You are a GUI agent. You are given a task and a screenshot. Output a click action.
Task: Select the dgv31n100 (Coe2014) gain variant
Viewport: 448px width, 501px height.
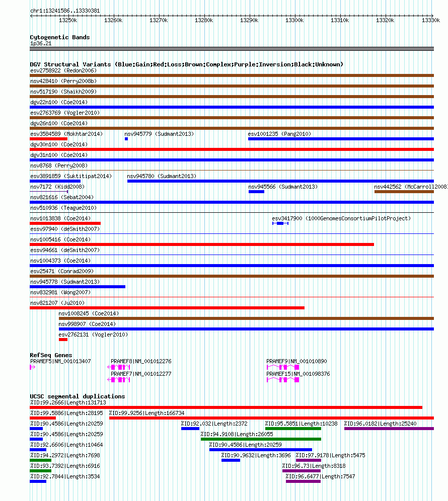pyautogui.click(x=232, y=160)
